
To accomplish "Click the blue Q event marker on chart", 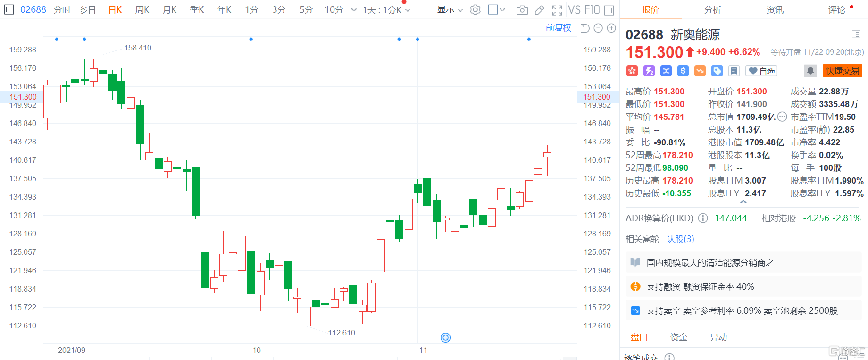I will coord(446,337).
